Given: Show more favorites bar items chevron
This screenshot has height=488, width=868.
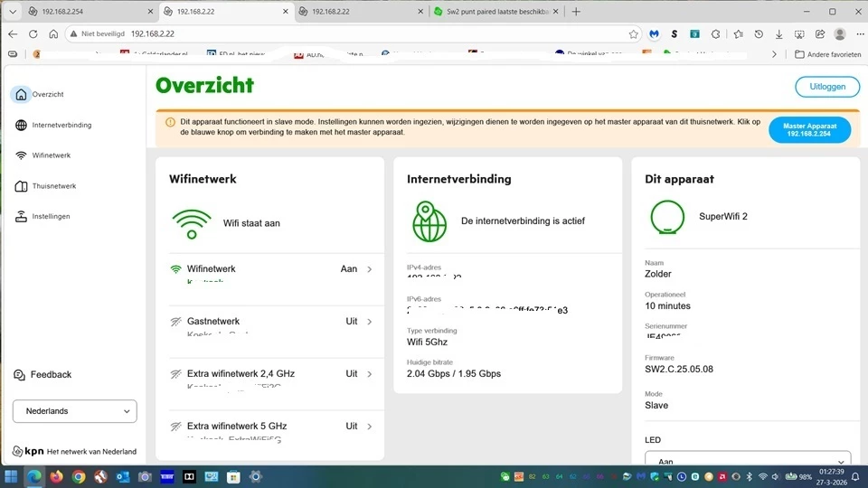Looking at the screenshot, I should pos(774,54).
